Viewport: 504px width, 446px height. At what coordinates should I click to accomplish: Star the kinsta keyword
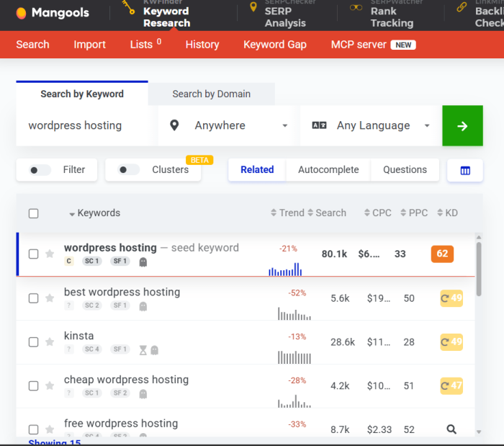click(x=50, y=342)
